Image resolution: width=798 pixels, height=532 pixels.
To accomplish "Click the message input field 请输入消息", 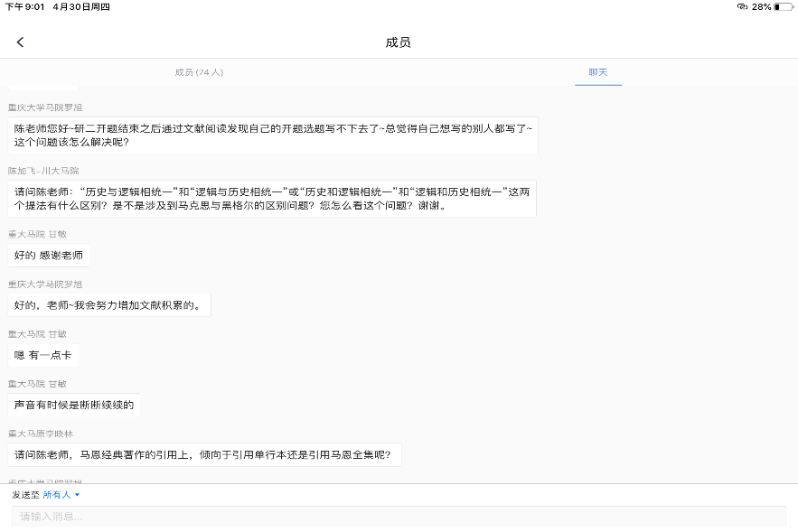I will coord(398,517).
